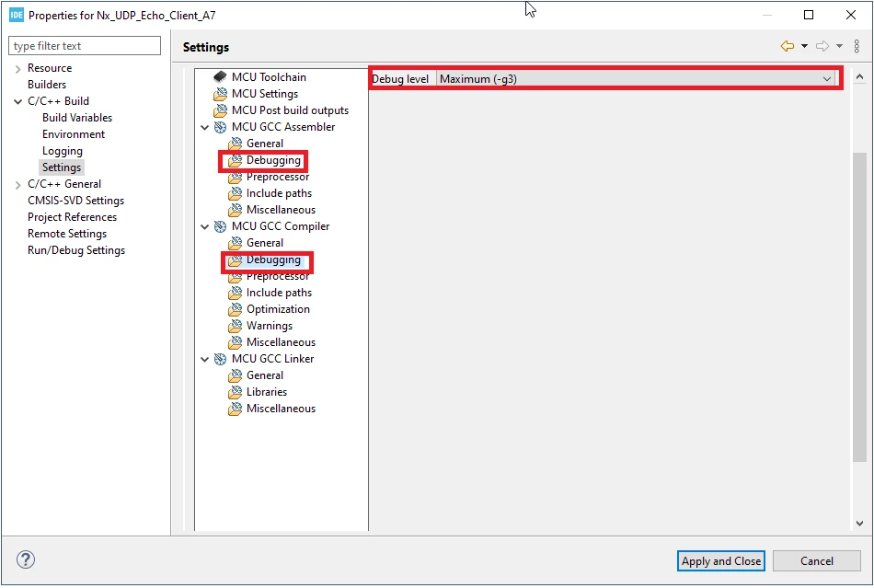Click the back navigation arrow icon
874x588 pixels.
point(787,46)
